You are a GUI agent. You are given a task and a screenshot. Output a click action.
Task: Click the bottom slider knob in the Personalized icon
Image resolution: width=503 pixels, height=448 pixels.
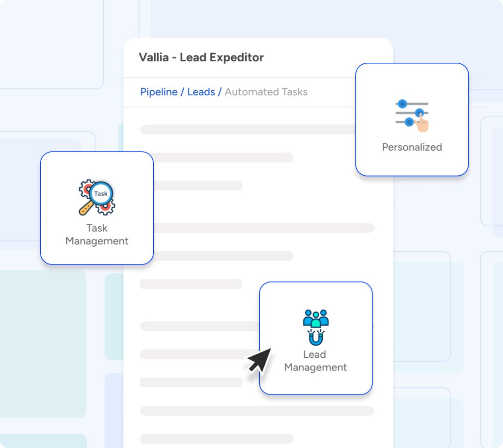pos(409,122)
